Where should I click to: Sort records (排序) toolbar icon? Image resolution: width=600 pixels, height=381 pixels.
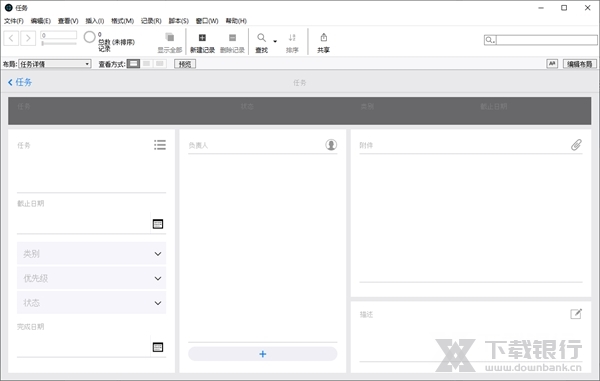(292, 42)
